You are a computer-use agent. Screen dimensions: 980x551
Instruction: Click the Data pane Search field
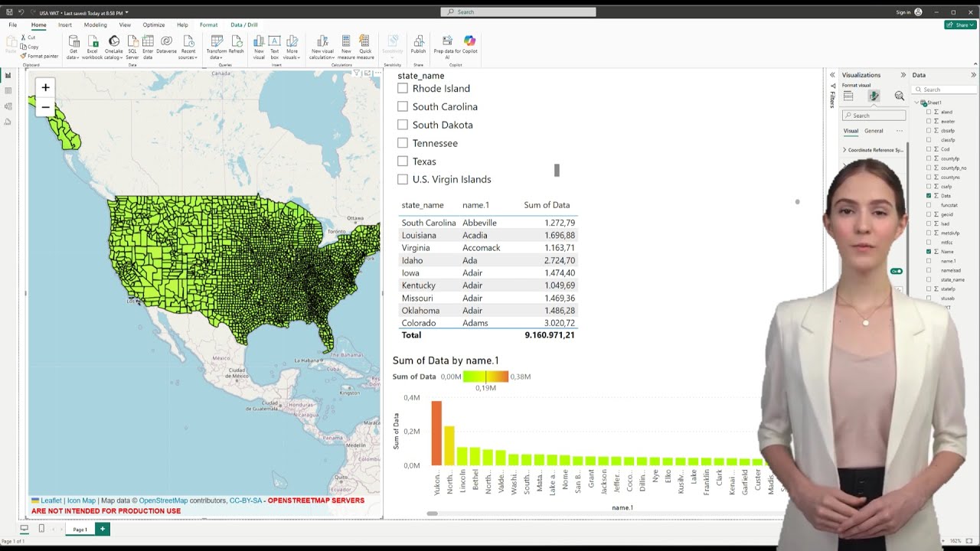[945, 90]
